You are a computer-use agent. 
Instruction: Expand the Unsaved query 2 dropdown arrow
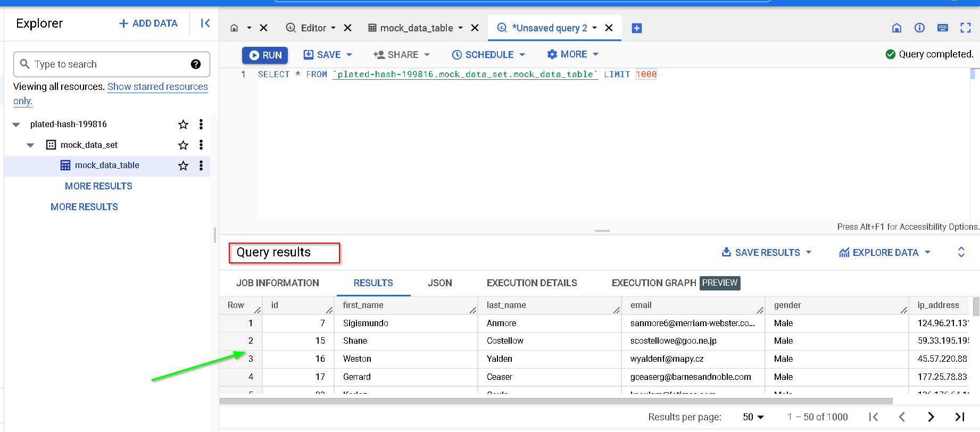click(x=595, y=28)
